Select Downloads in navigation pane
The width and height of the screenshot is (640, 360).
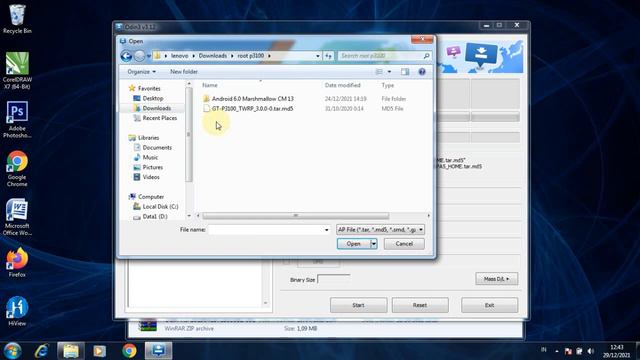click(157, 108)
